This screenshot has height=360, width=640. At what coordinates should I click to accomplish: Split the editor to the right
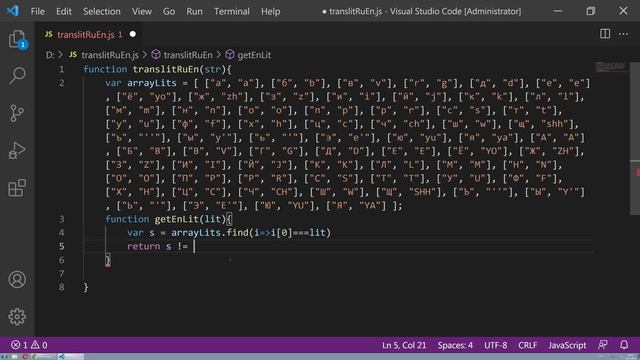(605, 34)
